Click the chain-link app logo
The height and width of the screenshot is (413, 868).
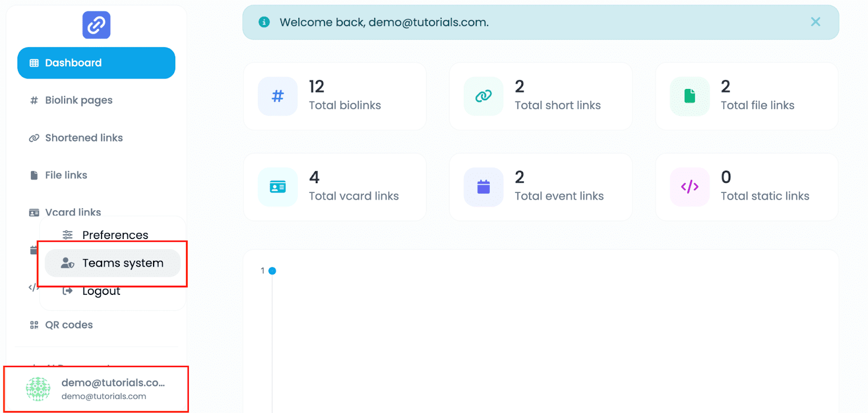(96, 25)
